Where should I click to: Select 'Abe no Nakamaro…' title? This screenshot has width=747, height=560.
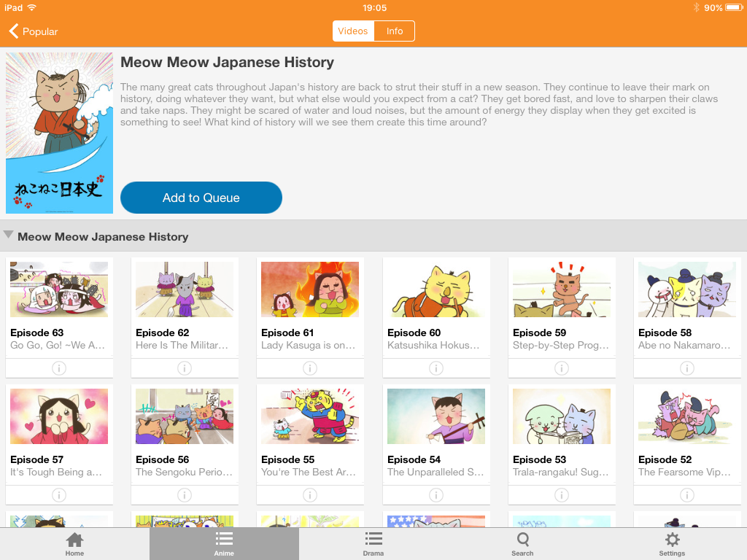pos(684,345)
